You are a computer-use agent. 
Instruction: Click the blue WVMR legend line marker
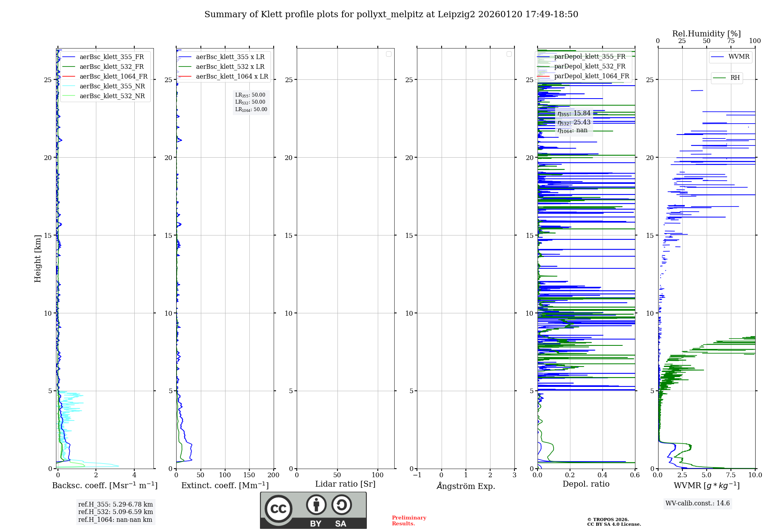(x=717, y=57)
